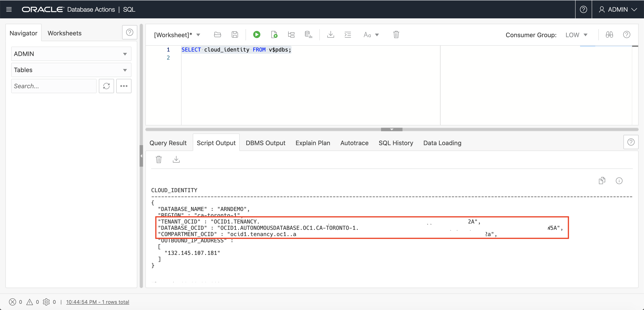
Task: Click the 1 rows total status link
Action: pyautogui.click(x=97, y=302)
